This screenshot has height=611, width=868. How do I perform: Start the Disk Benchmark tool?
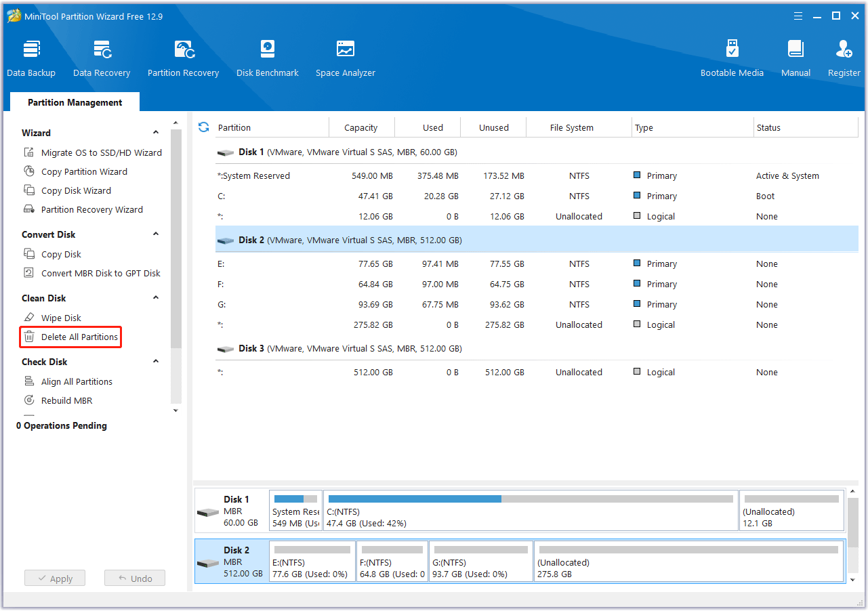pos(268,58)
